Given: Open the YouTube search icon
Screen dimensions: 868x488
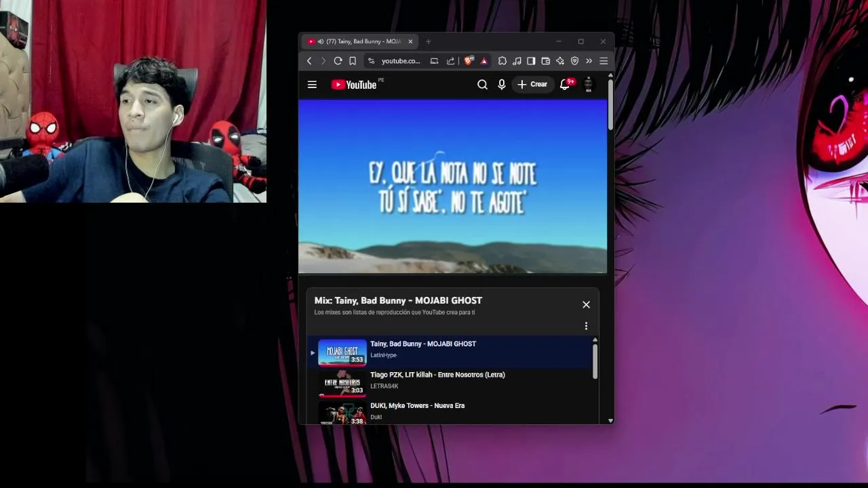Looking at the screenshot, I should coord(482,85).
